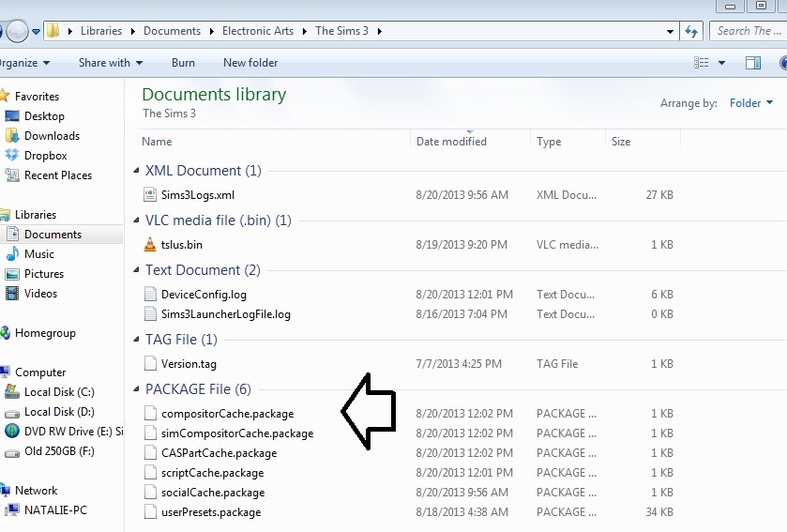Click New folder in the toolbar
Image resolution: width=787 pixels, height=532 pixels.
pos(250,63)
